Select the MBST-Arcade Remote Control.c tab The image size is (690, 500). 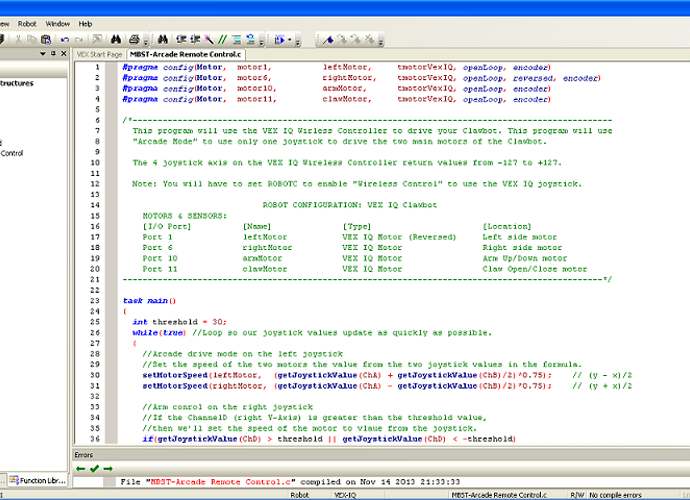click(x=186, y=54)
